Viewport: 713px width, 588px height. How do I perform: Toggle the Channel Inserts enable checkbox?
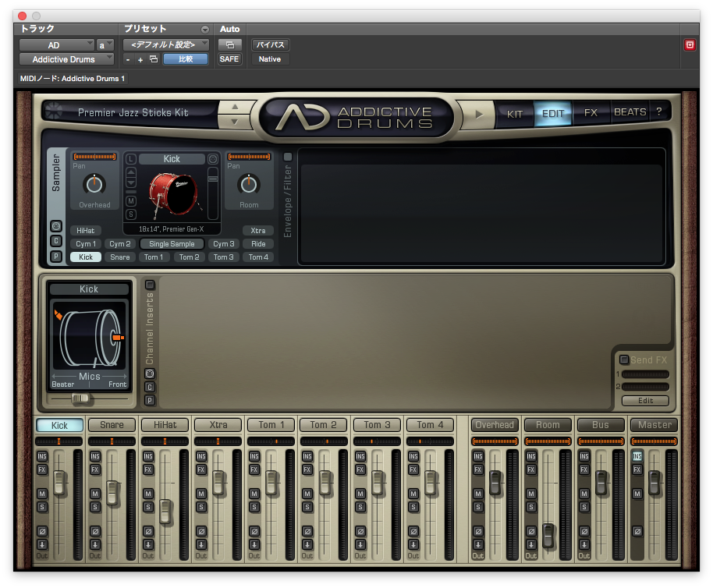click(x=150, y=285)
